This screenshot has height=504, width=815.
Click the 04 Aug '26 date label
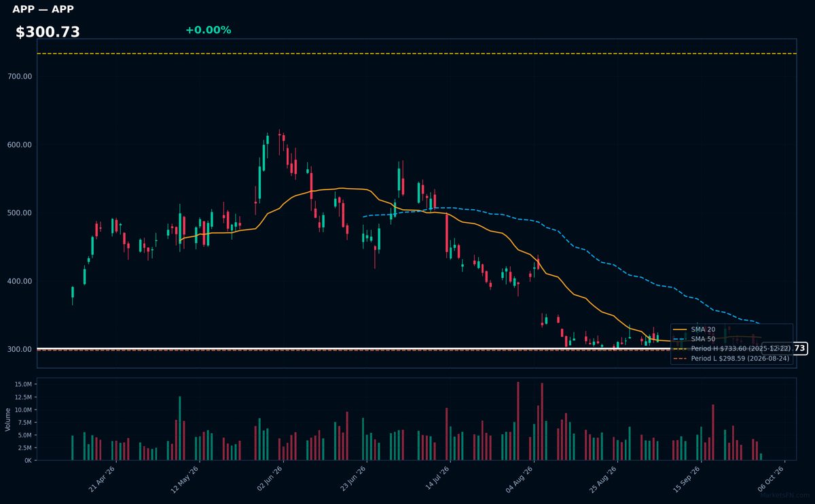click(x=521, y=478)
